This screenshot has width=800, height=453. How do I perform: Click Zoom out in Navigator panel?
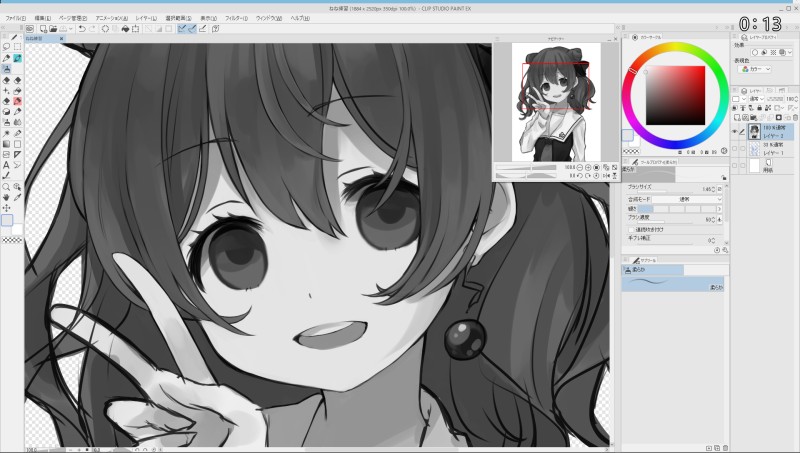pyautogui.click(x=580, y=167)
